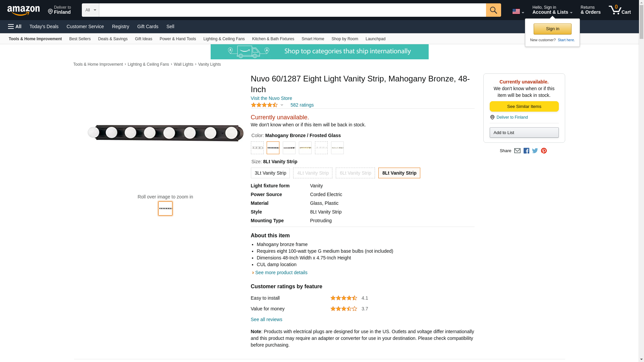Screen dimensions: 644x362
Task: Open the shopping cart icon
Action: coord(620,10)
